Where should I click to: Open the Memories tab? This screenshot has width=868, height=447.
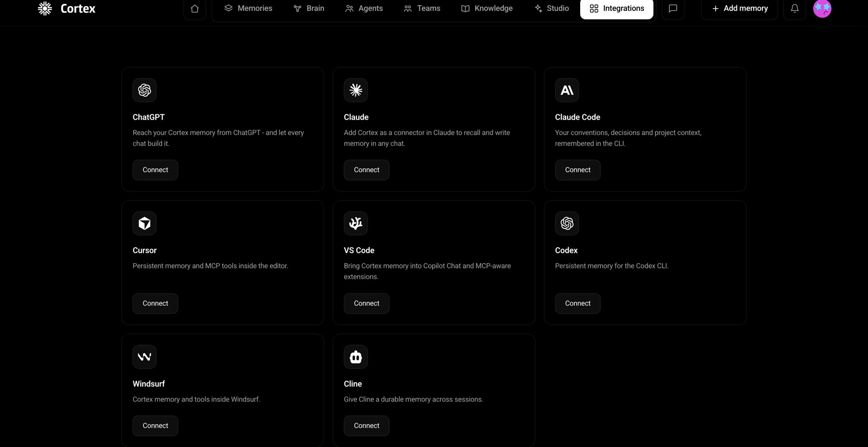[248, 9]
